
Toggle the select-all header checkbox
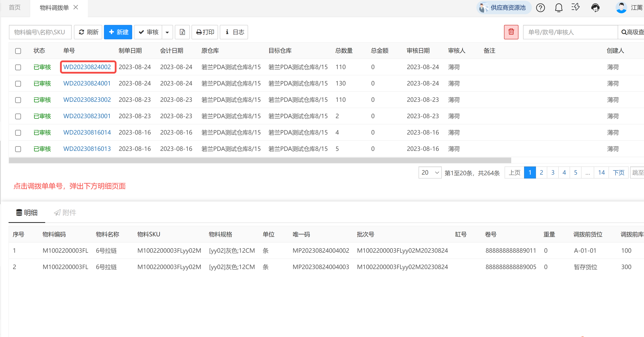(18, 51)
